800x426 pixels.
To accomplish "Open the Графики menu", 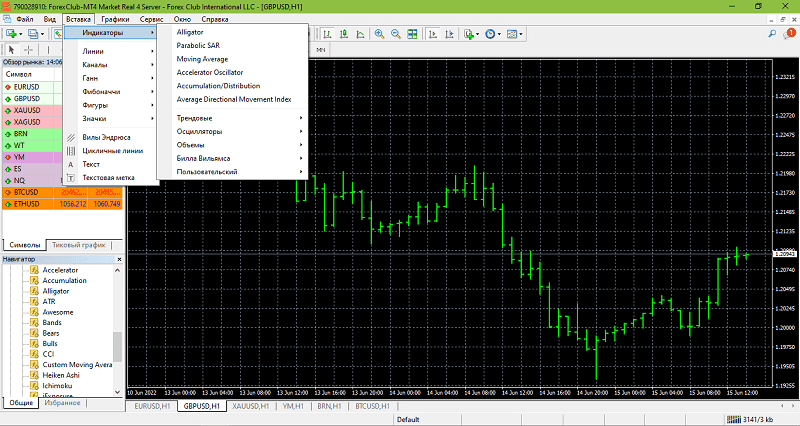I will 115,19.
